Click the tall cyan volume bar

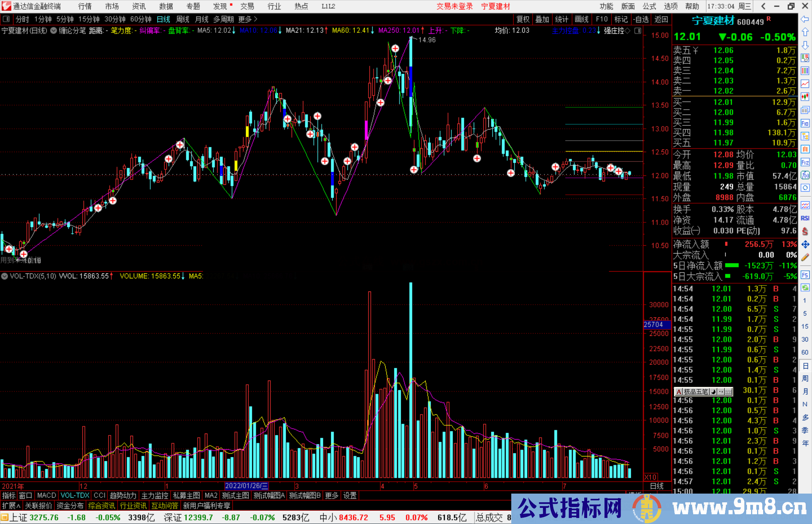pos(411,379)
